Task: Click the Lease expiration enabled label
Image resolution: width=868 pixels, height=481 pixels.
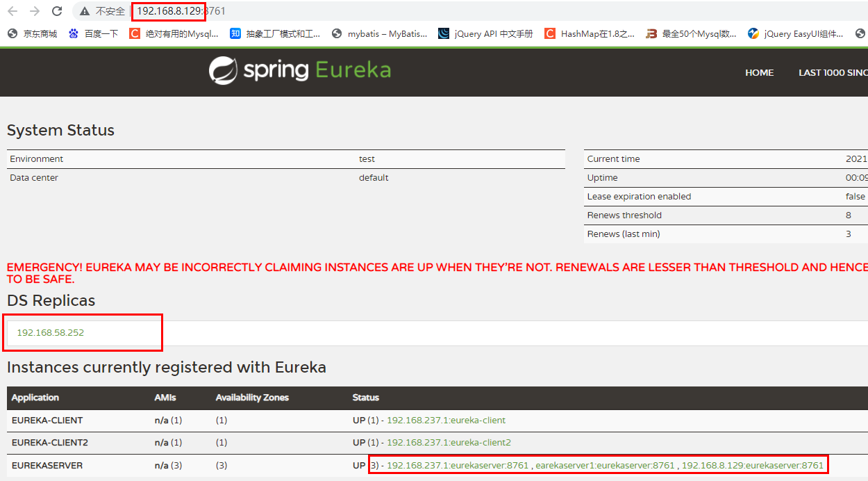Action: click(x=639, y=196)
